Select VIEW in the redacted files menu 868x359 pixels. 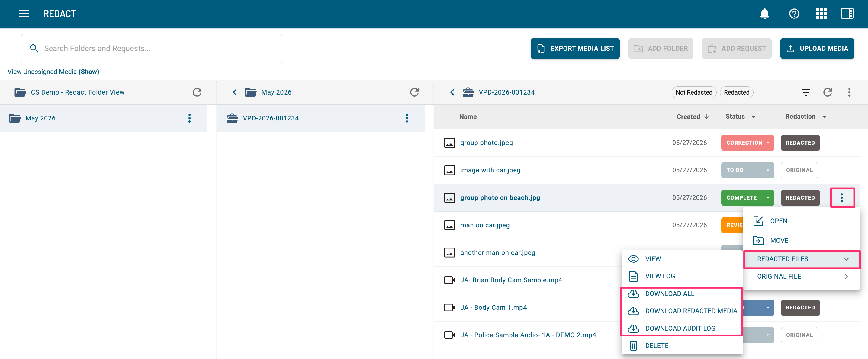[682, 259]
